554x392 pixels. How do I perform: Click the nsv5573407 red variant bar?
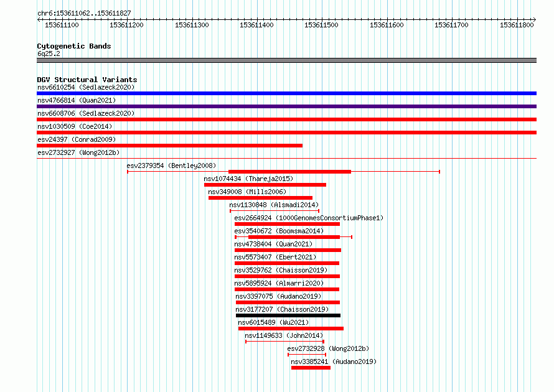coord(287,263)
